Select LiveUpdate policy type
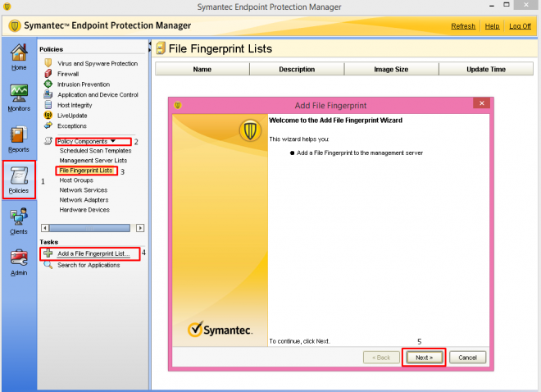541x392 pixels. pyautogui.click(x=72, y=116)
